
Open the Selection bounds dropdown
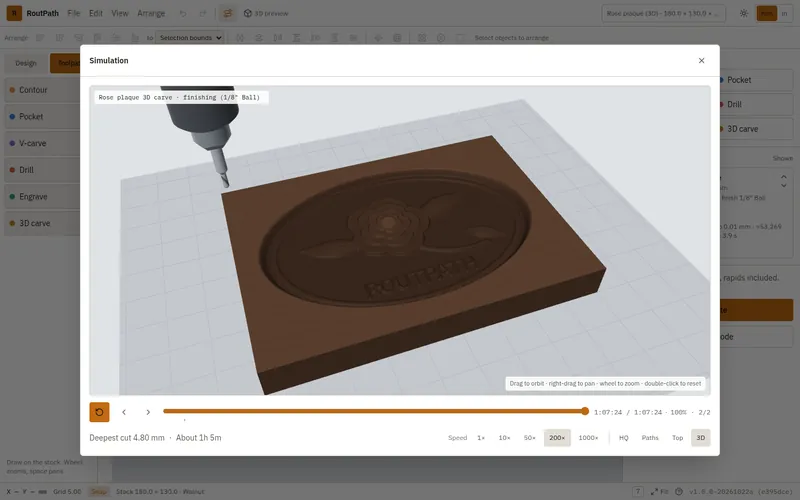tap(189, 38)
